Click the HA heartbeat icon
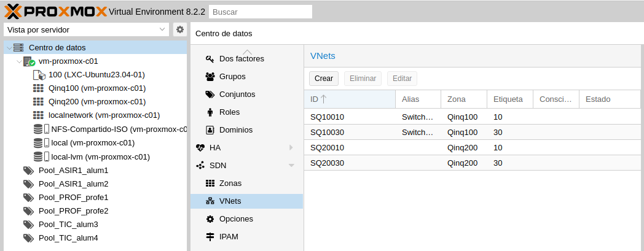Screen dimensions: 644x251 click(200, 148)
